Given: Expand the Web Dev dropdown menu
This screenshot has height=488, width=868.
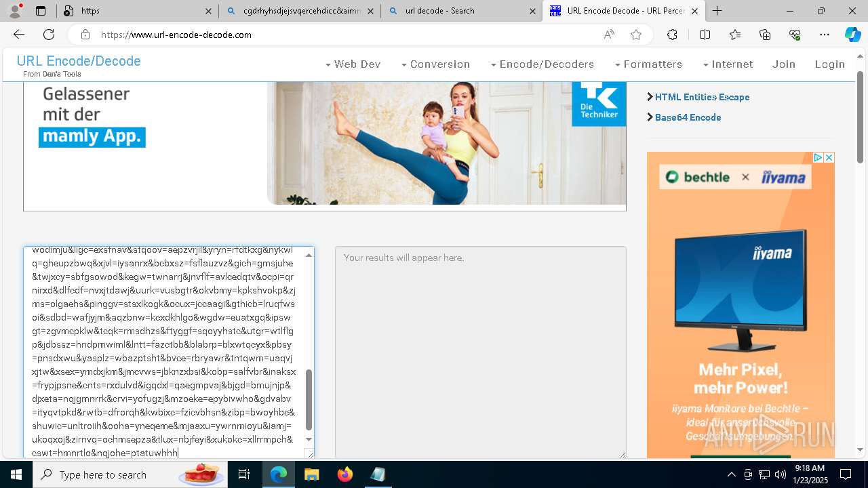Looking at the screenshot, I should point(353,64).
